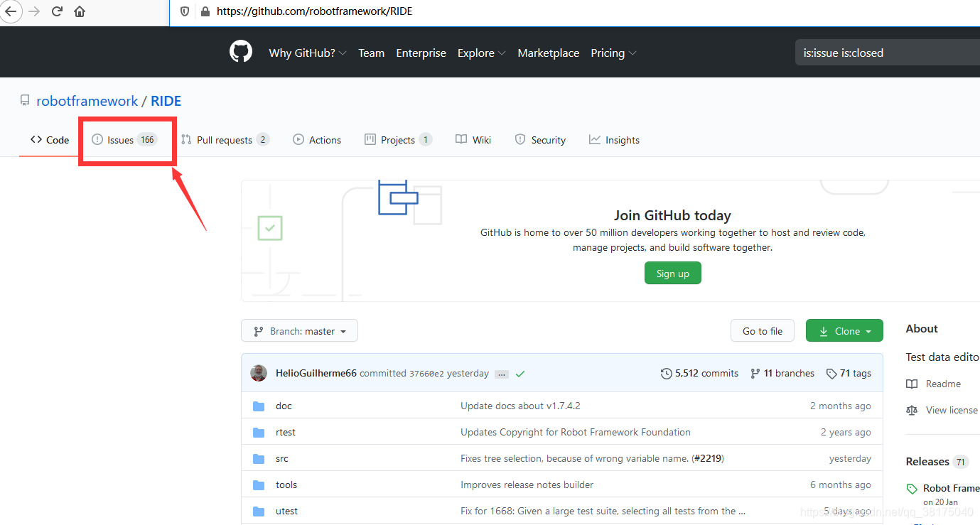
Task: Open the Enterprise page link
Action: click(x=421, y=53)
